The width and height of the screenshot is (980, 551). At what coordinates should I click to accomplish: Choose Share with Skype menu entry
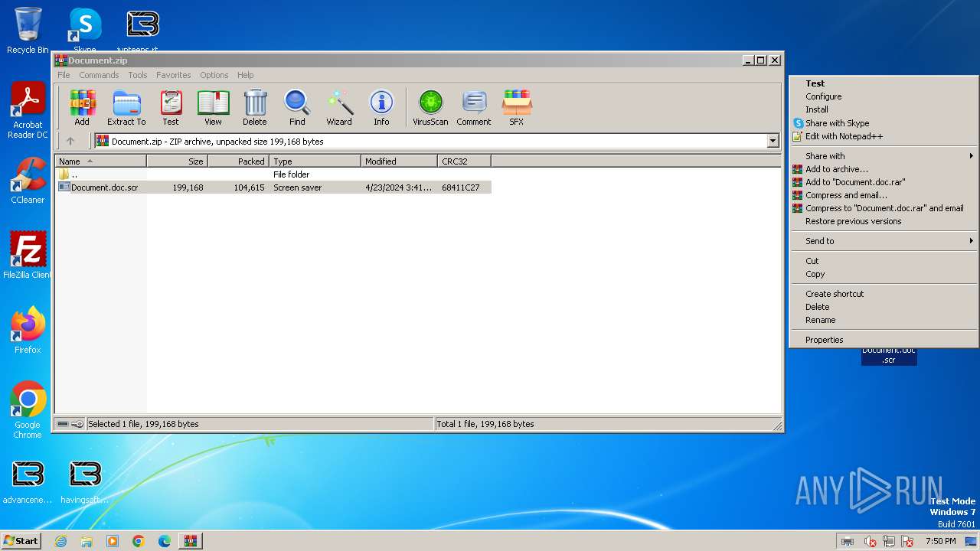tap(884, 123)
